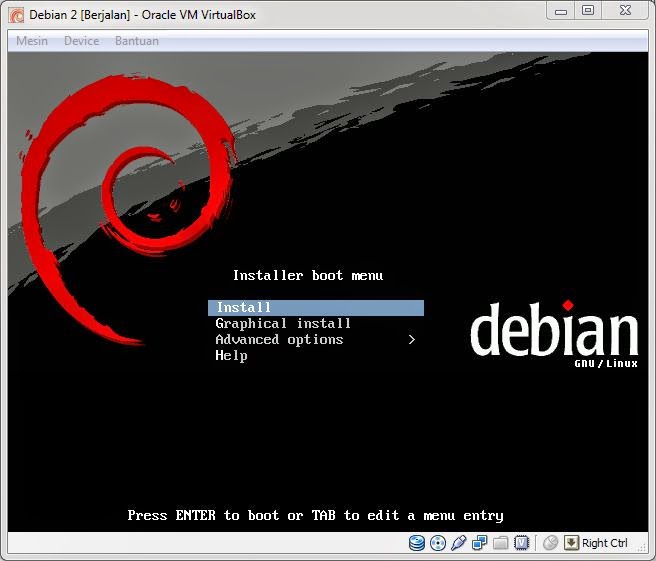Click the keyboard capture arrow icon

tap(571, 543)
